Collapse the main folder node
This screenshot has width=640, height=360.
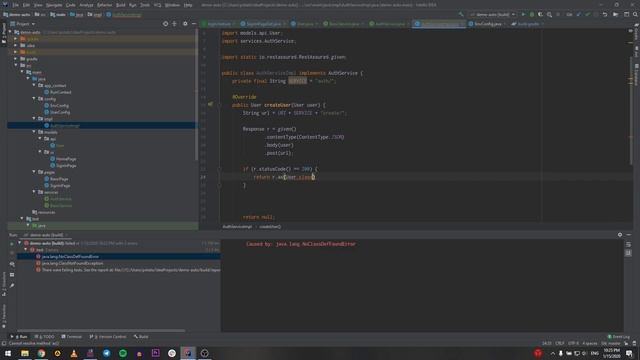point(22,72)
